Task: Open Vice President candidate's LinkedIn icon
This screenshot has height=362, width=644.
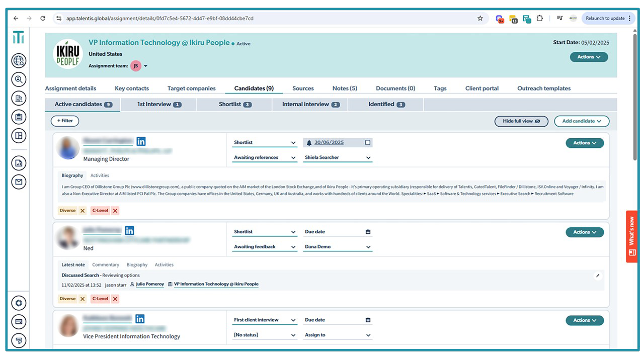Action: point(140,319)
